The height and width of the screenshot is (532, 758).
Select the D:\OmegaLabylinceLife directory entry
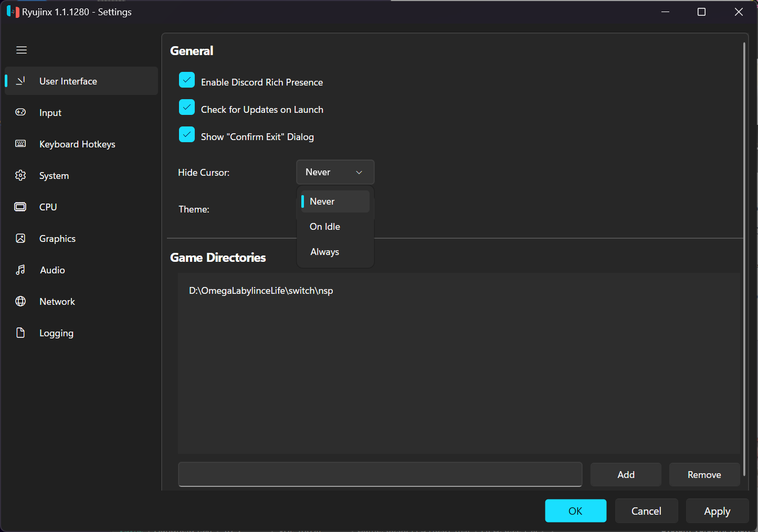[261, 291]
